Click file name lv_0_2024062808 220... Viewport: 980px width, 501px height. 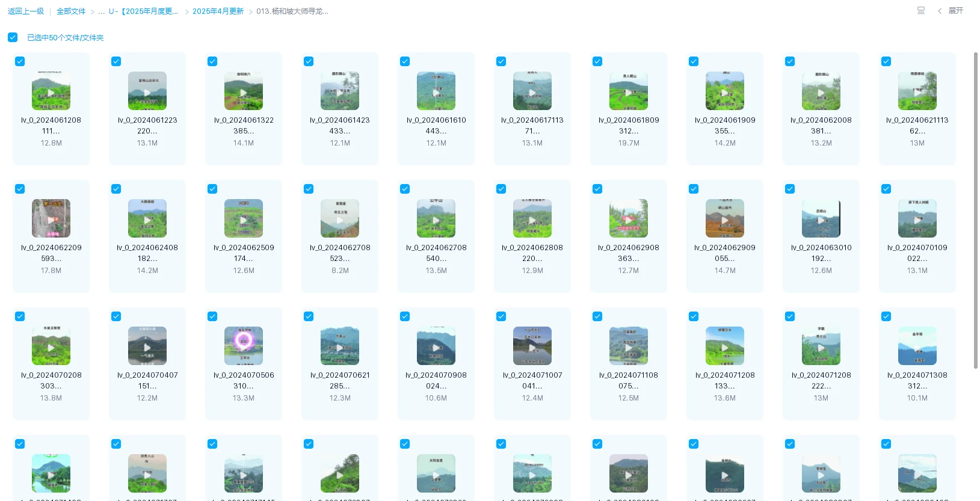point(532,253)
